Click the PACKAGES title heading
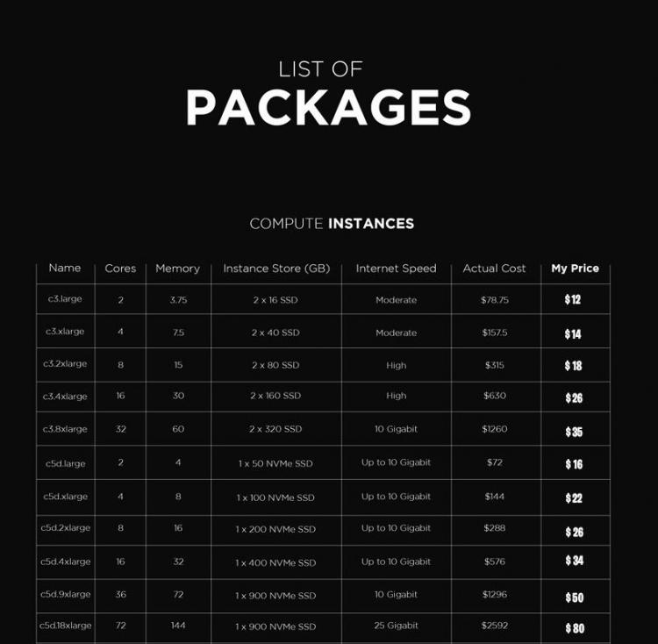The height and width of the screenshot is (644, 658). pyautogui.click(x=328, y=108)
